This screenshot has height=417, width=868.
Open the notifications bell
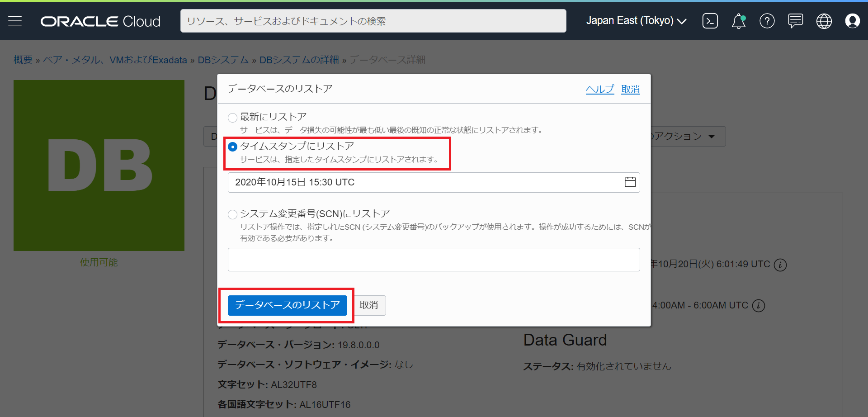coord(738,21)
